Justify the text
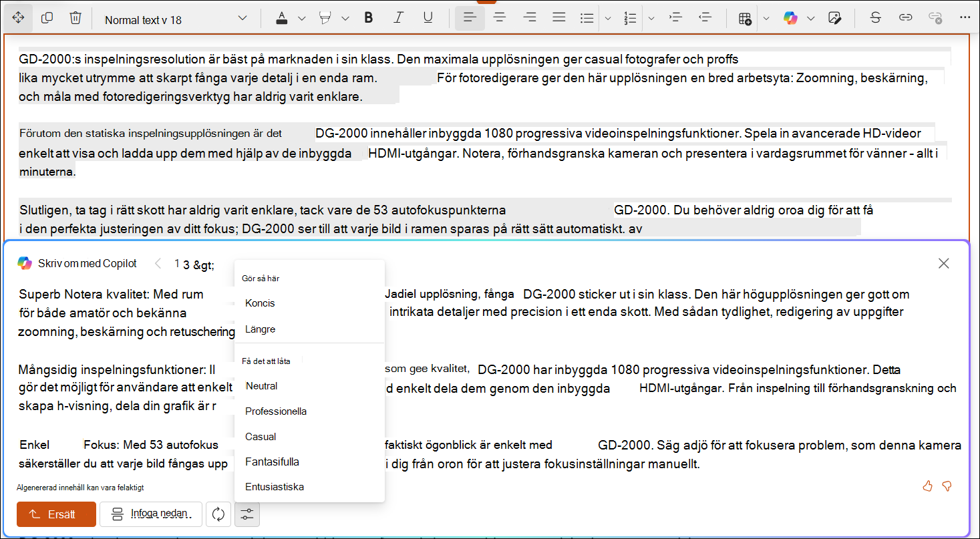980x539 pixels. [x=559, y=18]
